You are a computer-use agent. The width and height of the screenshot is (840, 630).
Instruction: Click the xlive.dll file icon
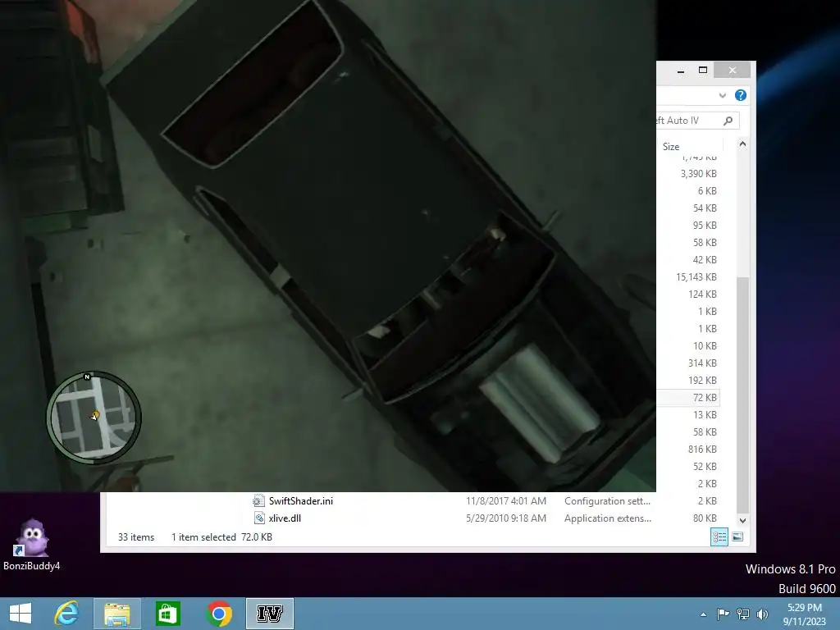pos(258,518)
